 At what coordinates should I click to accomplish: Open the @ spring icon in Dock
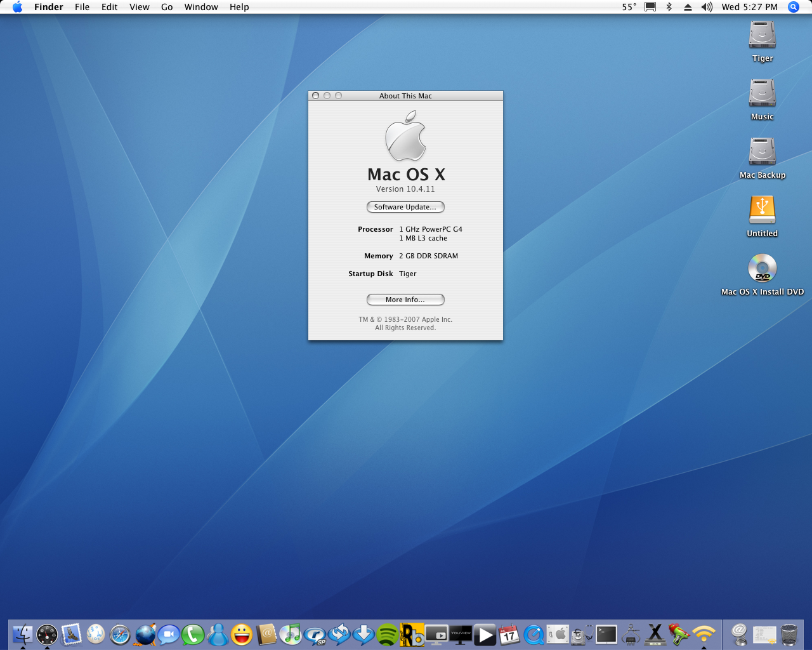(740, 634)
